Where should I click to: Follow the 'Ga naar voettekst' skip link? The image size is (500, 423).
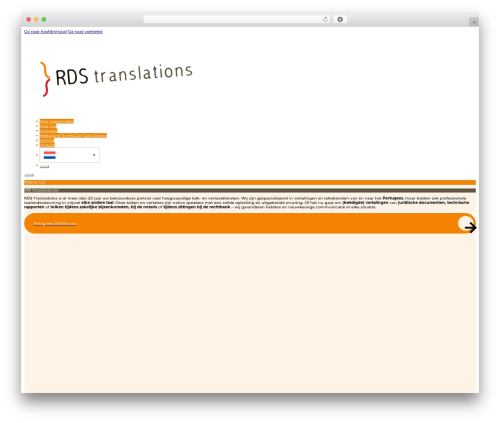point(85,32)
